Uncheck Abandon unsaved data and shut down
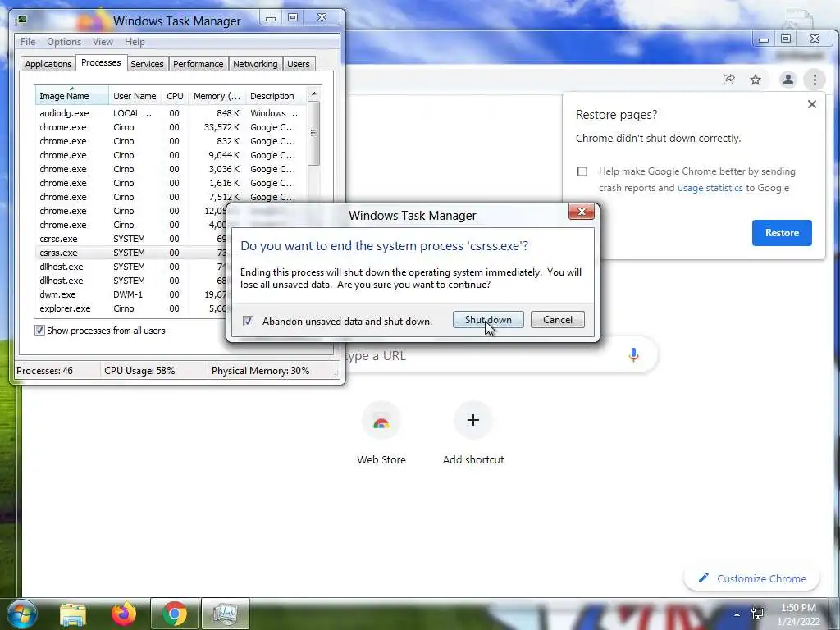This screenshot has height=630, width=840. tap(248, 321)
